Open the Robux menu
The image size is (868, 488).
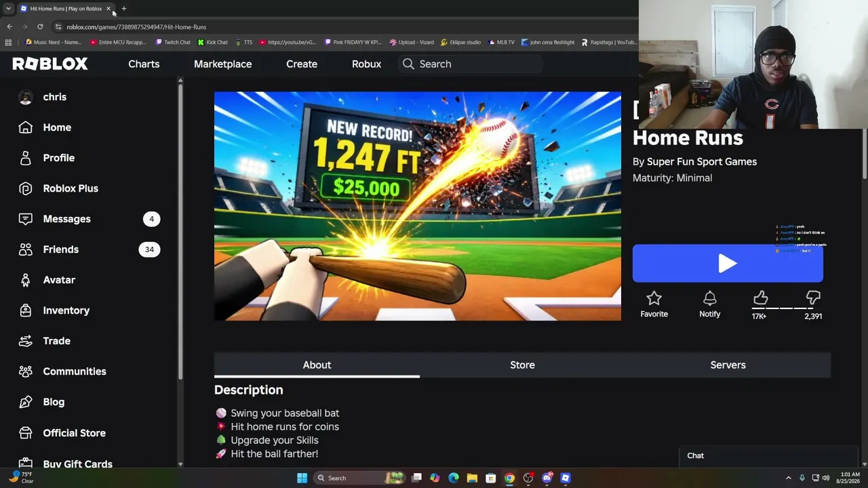coord(366,64)
